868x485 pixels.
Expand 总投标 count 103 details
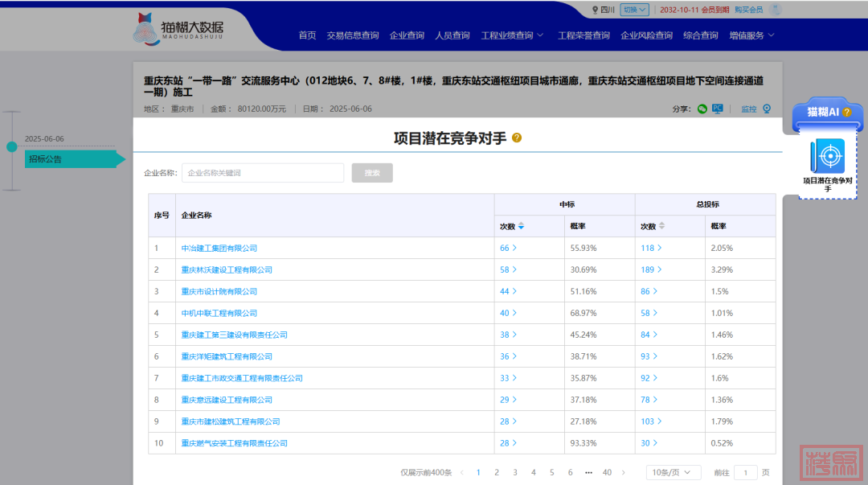651,421
